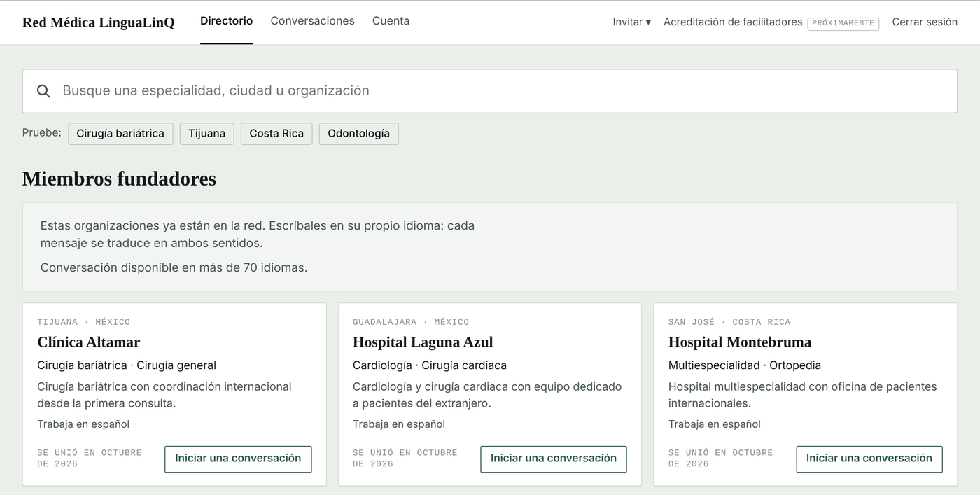Image resolution: width=980 pixels, height=495 pixels.
Task: Click the 'Guadalajara · México' location label
Action: [x=411, y=322]
